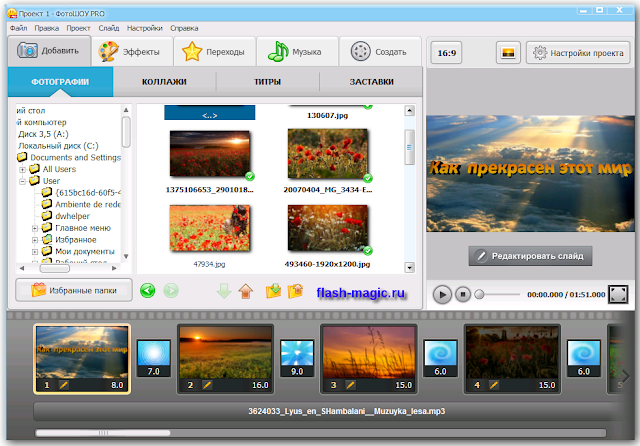Select slide 3 in the timeline
640x446 pixels.
coord(369,359)
